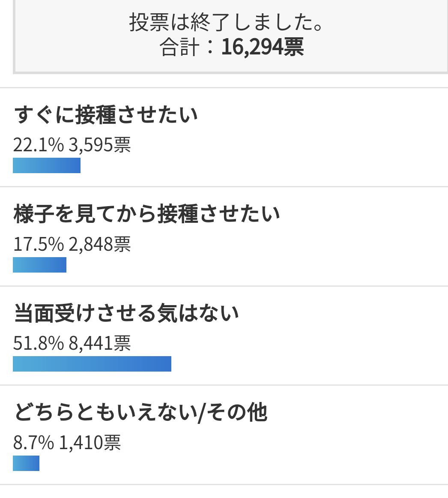Image resolution: width=448 pixels, height=498 pixels.
Task: Click the 合計 label in the notice box
Action: point(179,47)
